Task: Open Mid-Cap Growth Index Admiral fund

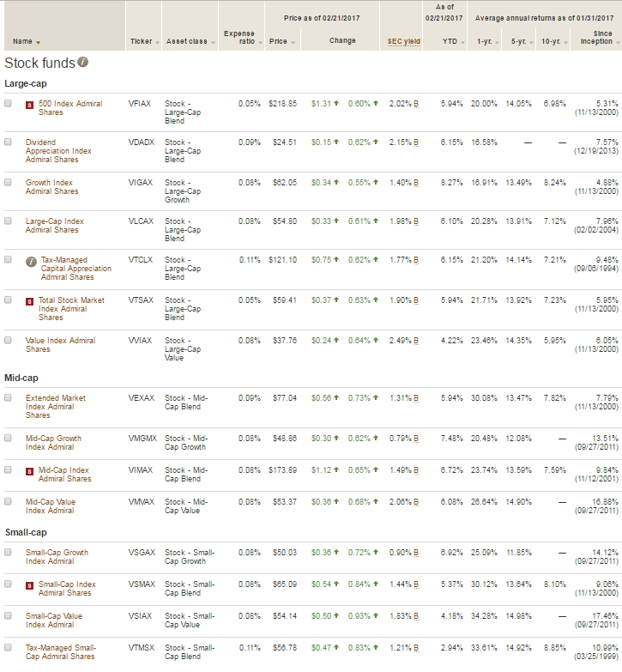Action: [53, 443]
